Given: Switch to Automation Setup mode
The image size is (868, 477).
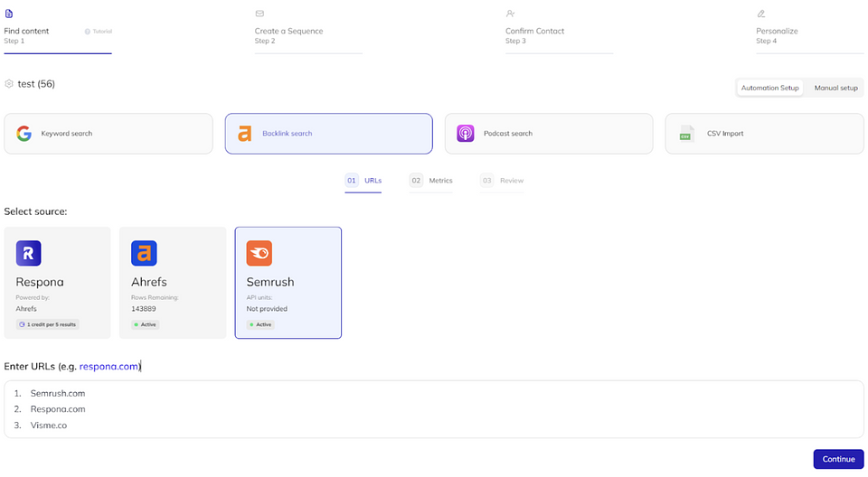Looking at the screenshot, I should tap(769, 88).
